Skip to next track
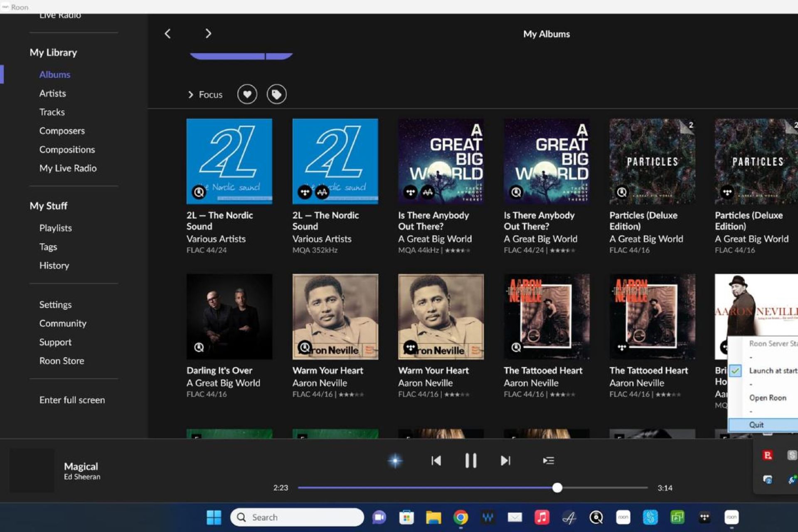 tap(505, 461)
